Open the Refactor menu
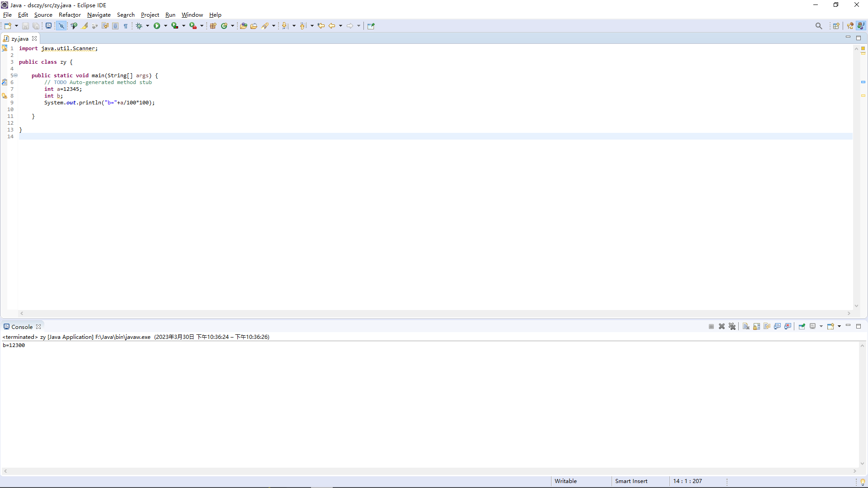Image resolution: width=868 pixels, height=488 pixels. coord(70,15)
